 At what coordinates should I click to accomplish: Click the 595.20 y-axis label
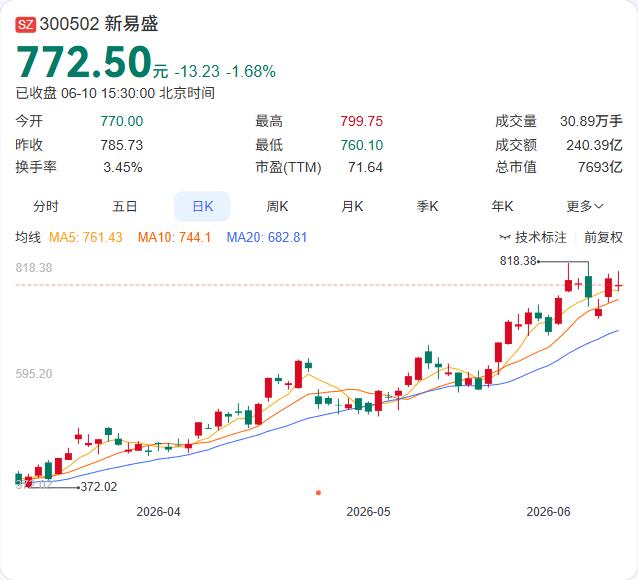coord(34,374)
